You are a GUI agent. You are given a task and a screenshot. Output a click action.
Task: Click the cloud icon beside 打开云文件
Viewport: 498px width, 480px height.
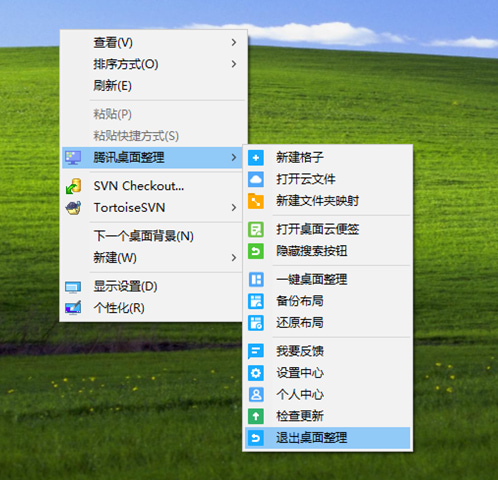click(256, 179)
